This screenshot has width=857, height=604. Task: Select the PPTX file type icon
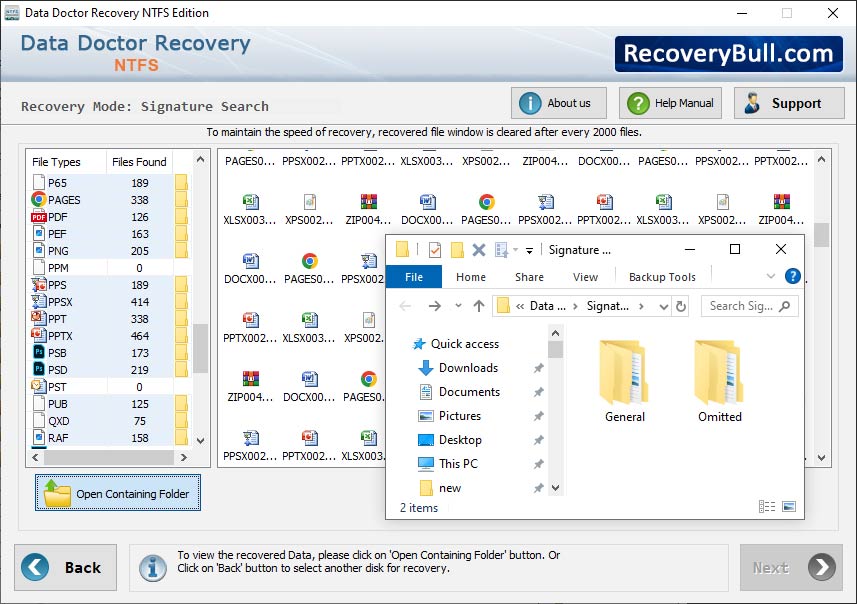point(38,336)
